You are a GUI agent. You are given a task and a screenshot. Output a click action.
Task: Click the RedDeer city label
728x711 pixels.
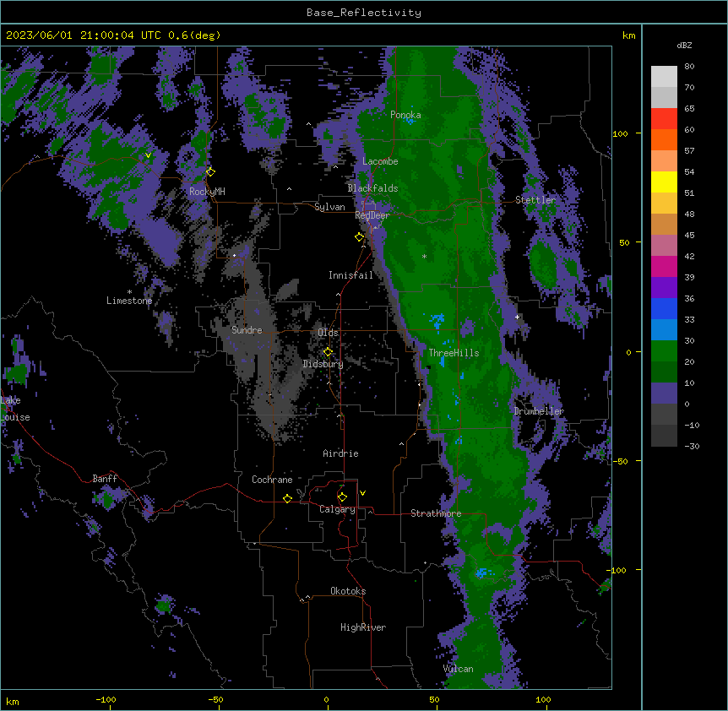(372, 215)
